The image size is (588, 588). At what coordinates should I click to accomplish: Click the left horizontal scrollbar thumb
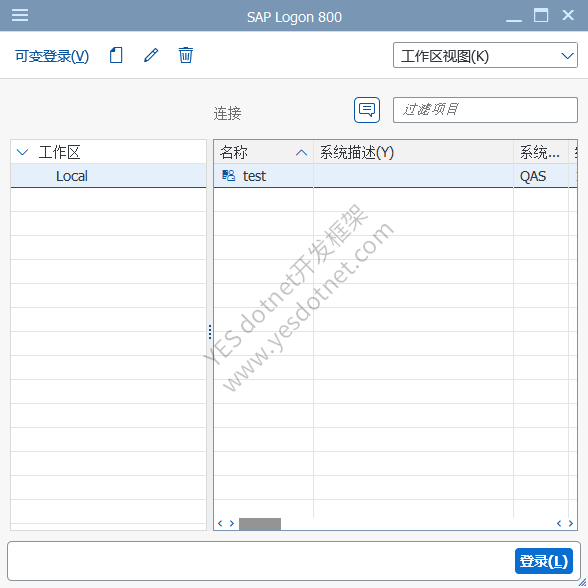pos(260,524)
